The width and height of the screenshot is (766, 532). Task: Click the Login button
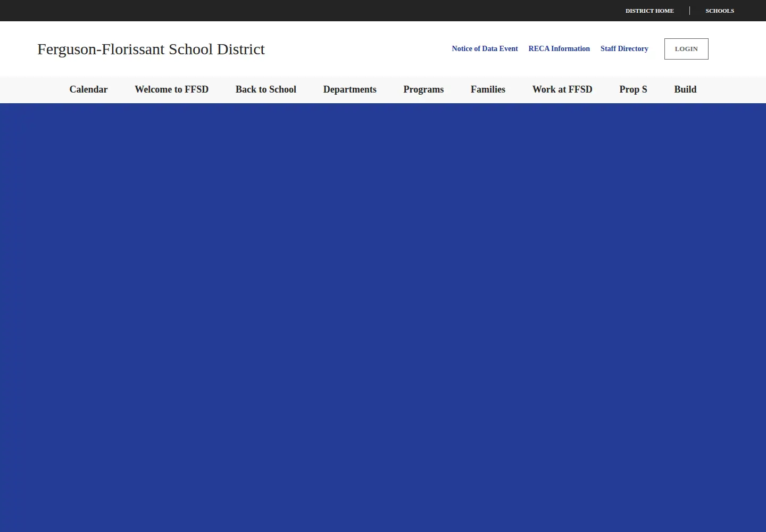[x=686, y=49]
